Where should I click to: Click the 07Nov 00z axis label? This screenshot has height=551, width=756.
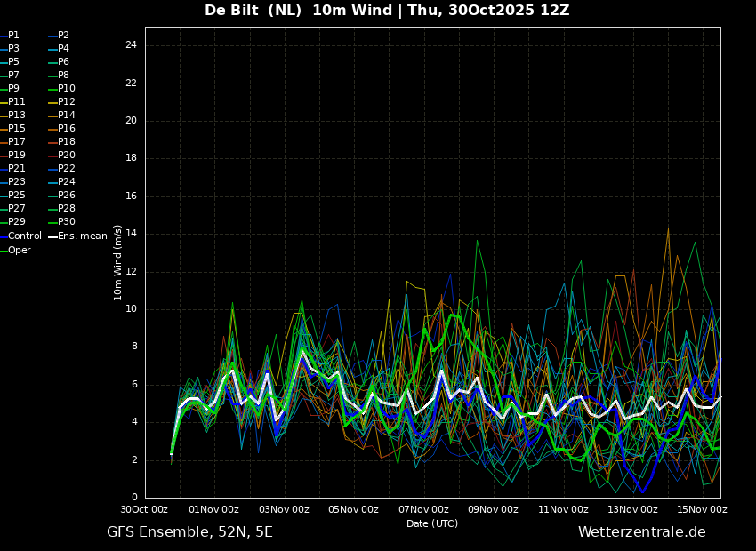(x=424, y=509)
